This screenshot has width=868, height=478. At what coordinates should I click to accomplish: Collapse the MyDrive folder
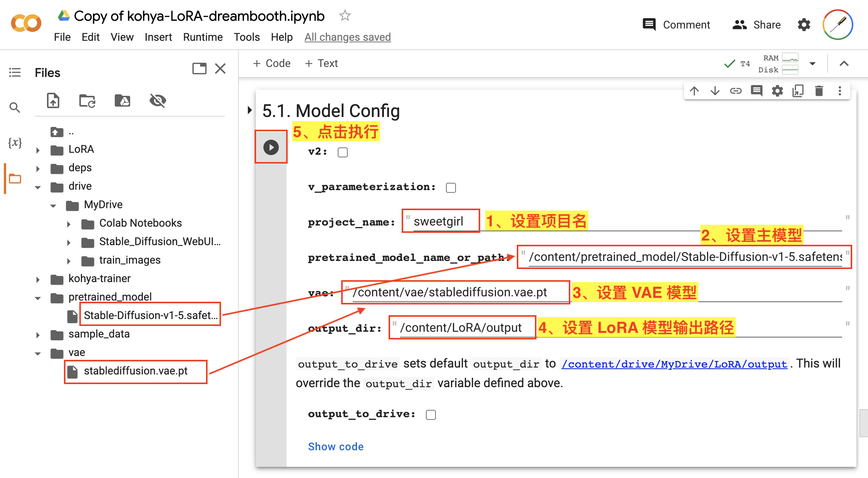pos(53,205)
